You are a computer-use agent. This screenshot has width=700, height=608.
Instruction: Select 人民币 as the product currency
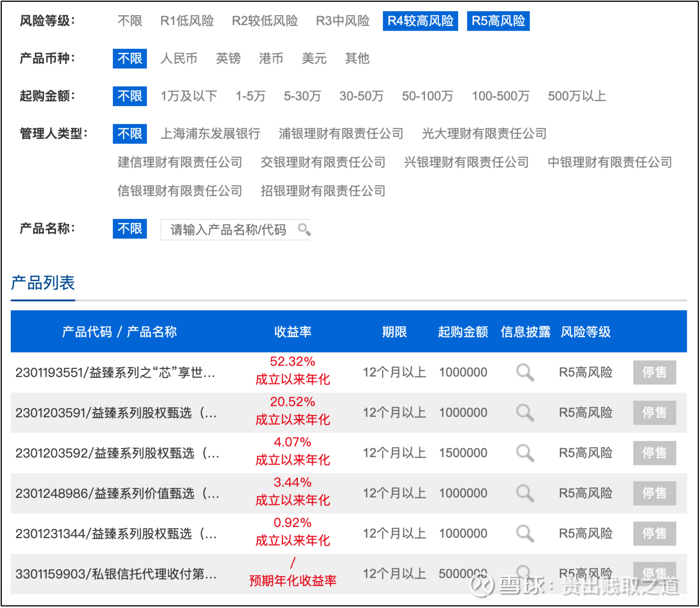[x=179, y=59]
